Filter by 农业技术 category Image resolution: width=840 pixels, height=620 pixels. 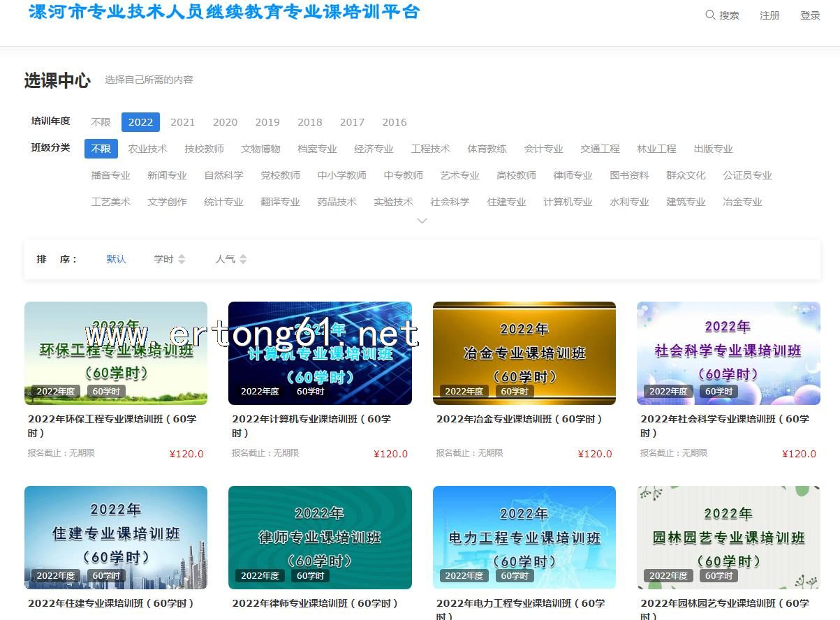(147, 149)
